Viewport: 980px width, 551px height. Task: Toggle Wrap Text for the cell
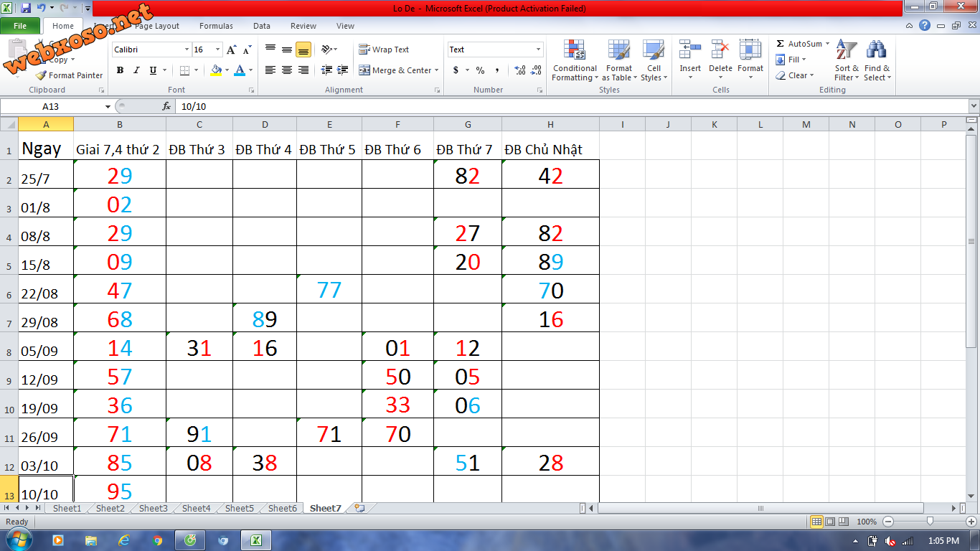(x=384, y=50)
